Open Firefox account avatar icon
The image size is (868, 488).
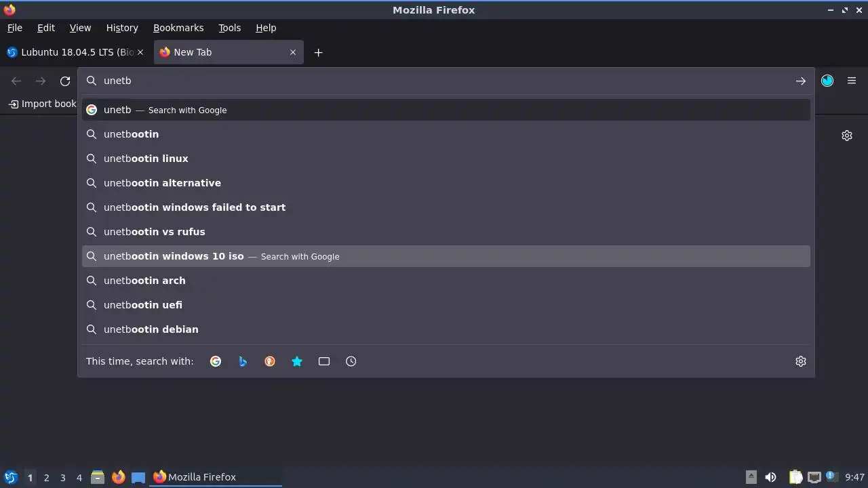[x=827, y=81]
